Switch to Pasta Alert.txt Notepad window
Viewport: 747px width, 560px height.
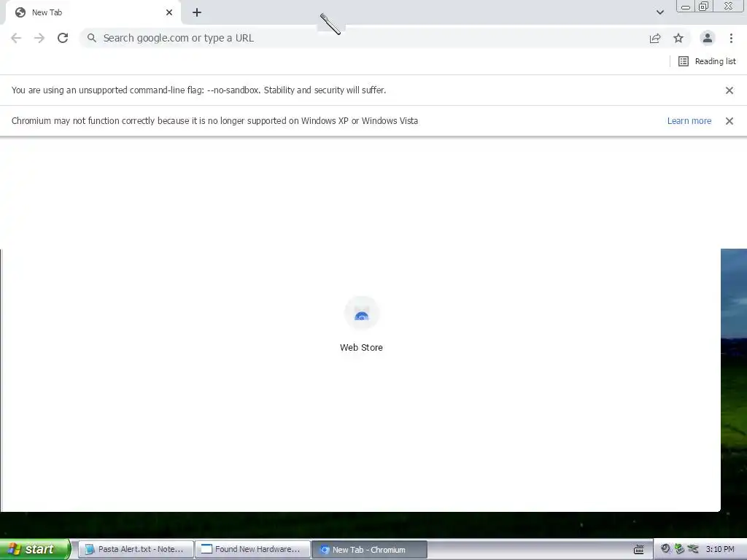(x=135, y=550)
